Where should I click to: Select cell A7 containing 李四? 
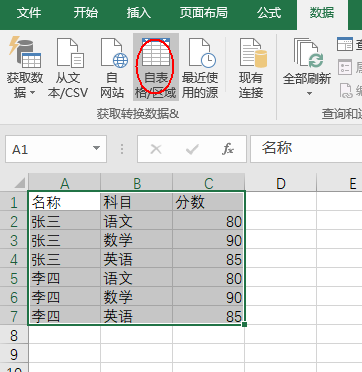click(64, 315)
